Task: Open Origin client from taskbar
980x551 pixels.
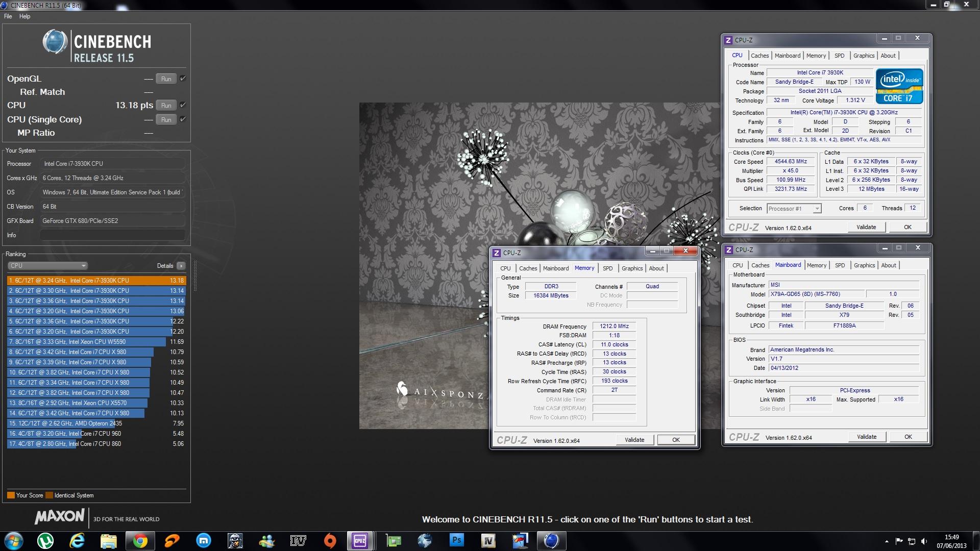Action: coord(330,541)
